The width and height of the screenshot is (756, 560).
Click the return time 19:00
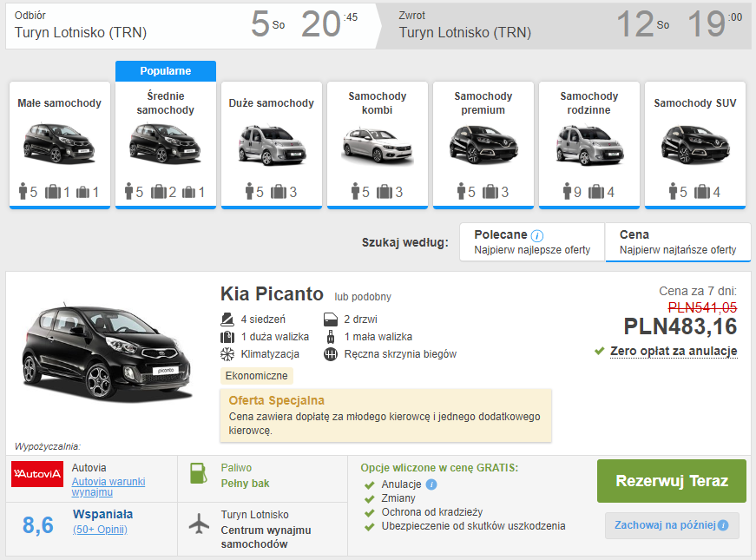(714, 23)
